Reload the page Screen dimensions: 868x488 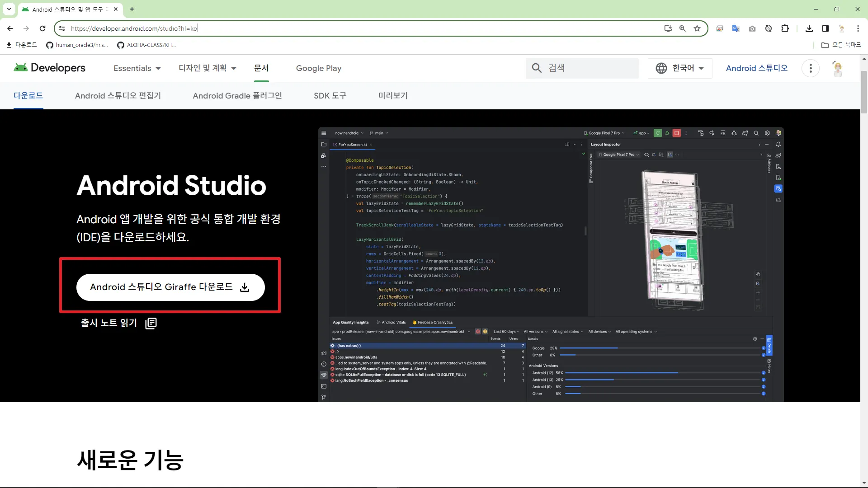42,28
